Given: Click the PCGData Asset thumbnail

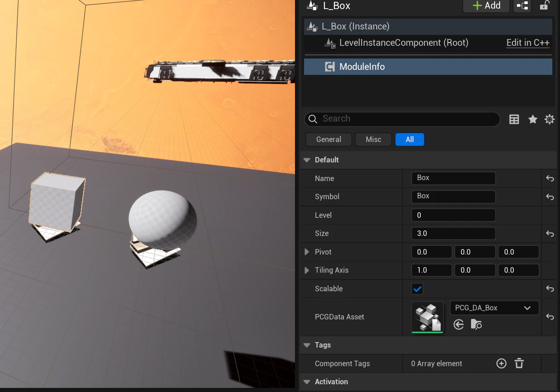Looking at the screenshot, I should (427, 317).
